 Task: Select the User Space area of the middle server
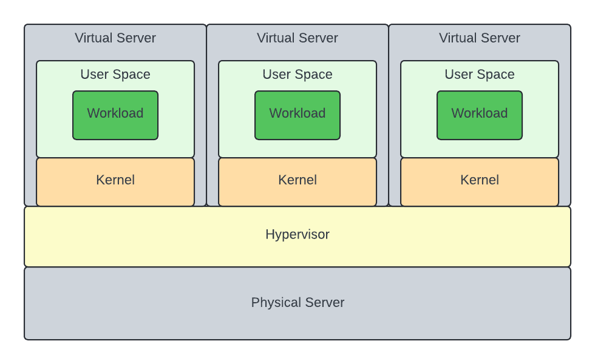pos(297,75)
